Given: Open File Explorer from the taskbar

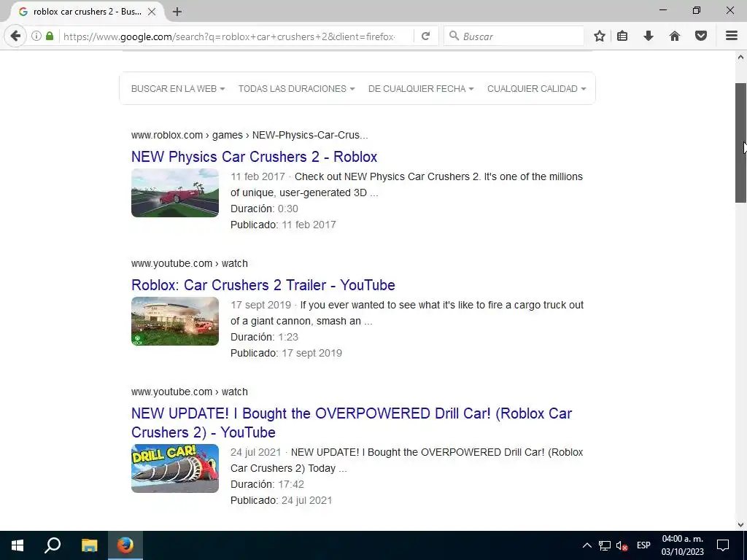Looking at the screenshot, I should [x=89, y=545].
